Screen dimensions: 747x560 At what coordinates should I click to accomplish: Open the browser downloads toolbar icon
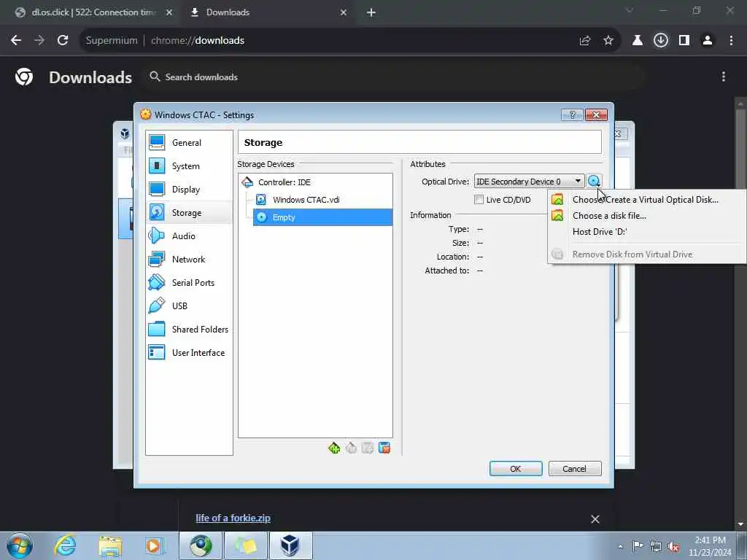[x=661, y=41]
